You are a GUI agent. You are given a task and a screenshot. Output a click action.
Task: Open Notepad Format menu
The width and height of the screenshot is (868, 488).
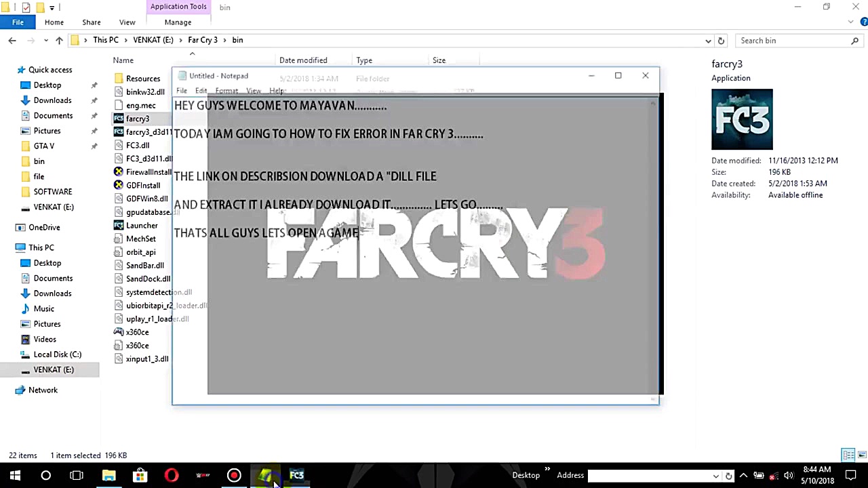pyautogui.click(x=226, y=91)
